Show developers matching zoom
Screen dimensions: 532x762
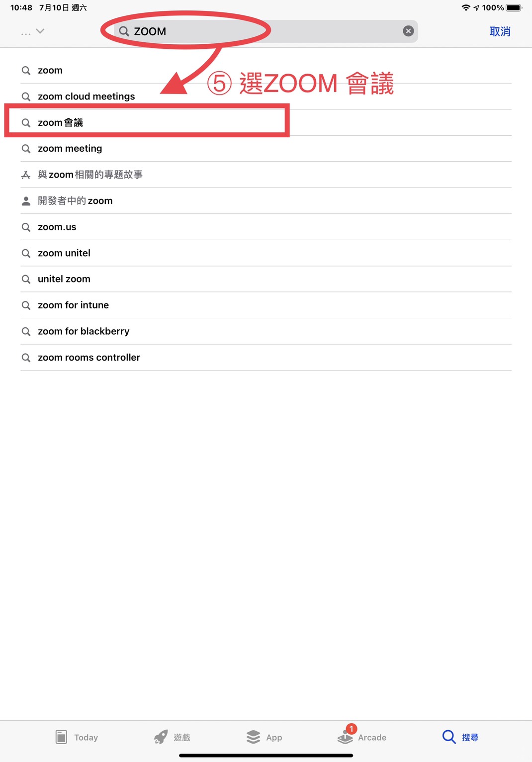click(x=75, y=201)
